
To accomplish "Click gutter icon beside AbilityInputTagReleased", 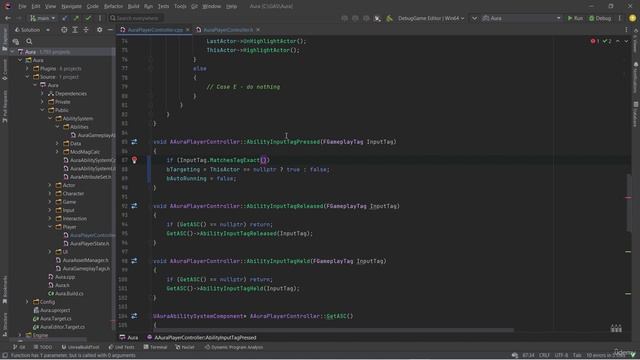I will tap(134, 206).
